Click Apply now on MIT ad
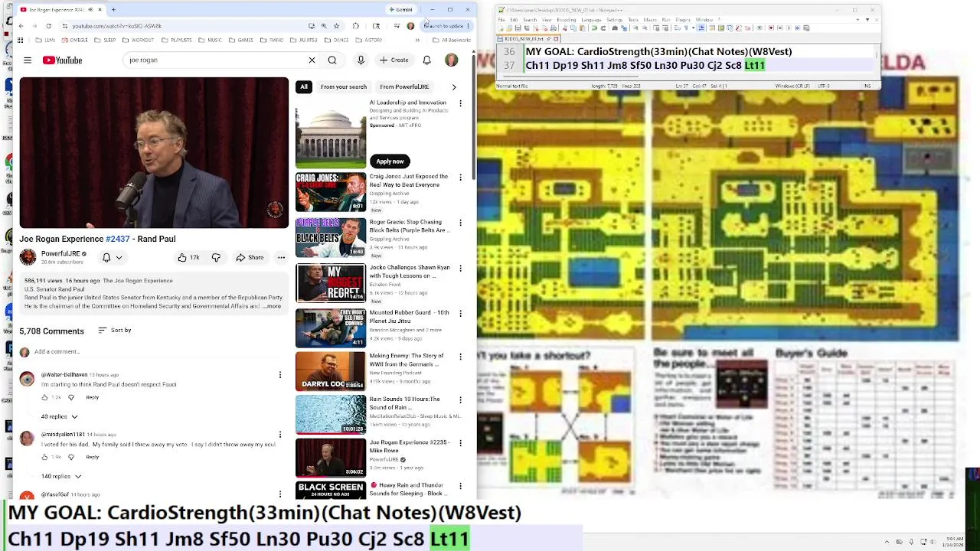 (x=390, y=161)
